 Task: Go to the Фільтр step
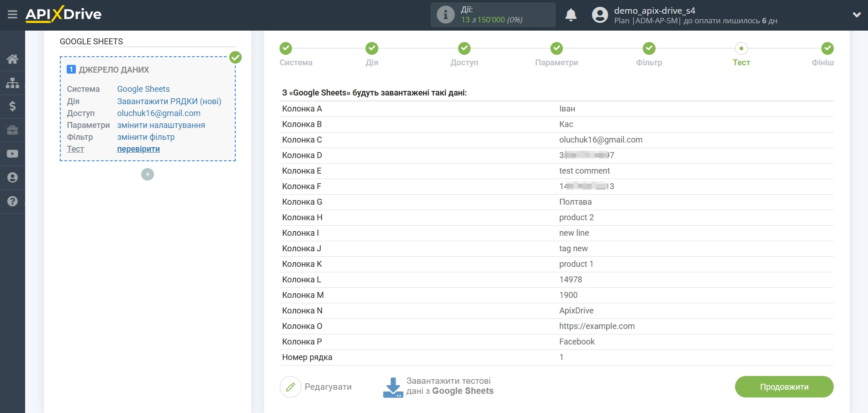pyautogui.click(x=649, y=48)
